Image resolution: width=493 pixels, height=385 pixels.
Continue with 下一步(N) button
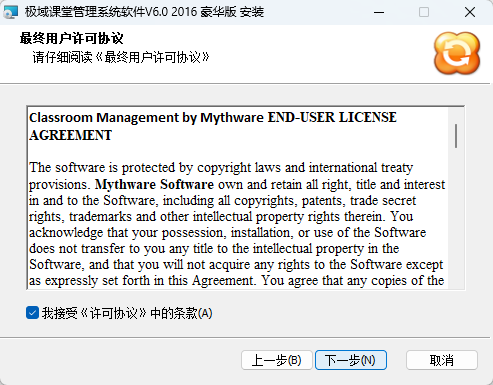[x=351, y=360]
